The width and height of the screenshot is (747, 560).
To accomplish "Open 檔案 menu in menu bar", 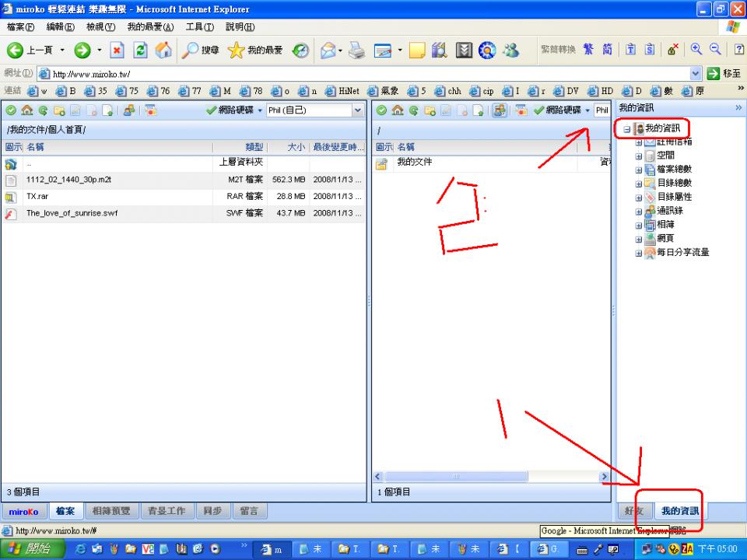I will pos(20,26).
